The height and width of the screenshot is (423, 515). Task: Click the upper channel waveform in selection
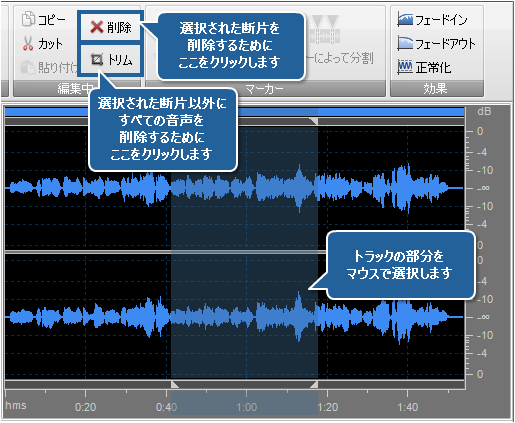coord(244,188)
